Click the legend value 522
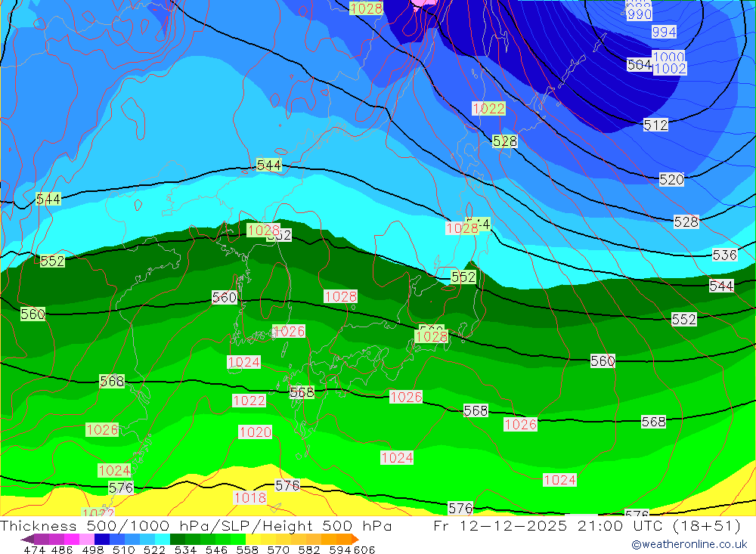 pyautogui.click(x=154, y=549)
